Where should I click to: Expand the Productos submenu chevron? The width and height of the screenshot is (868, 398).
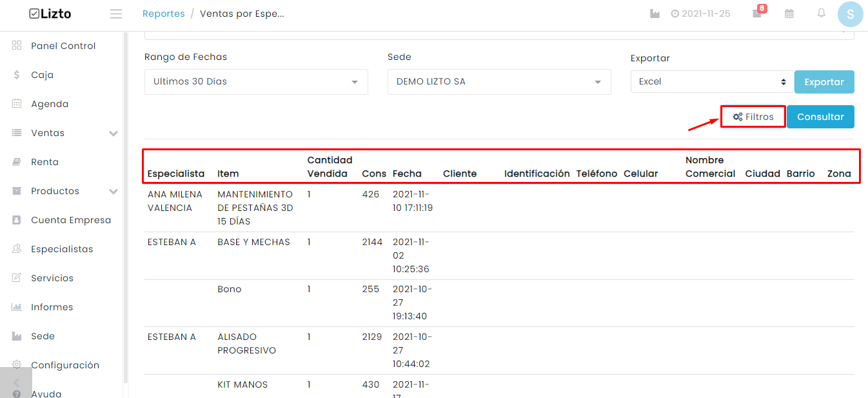(113, 192)
